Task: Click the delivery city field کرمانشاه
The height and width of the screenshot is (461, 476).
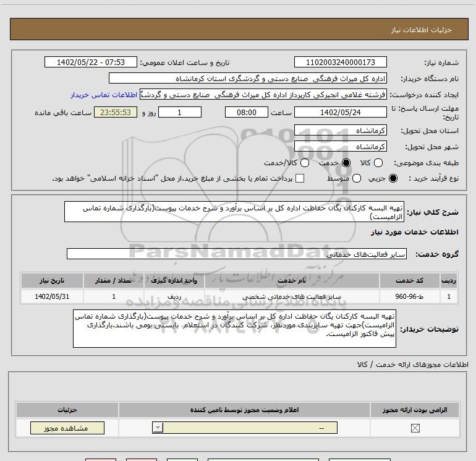Action: pyautogui.click(x=340, y=147)
